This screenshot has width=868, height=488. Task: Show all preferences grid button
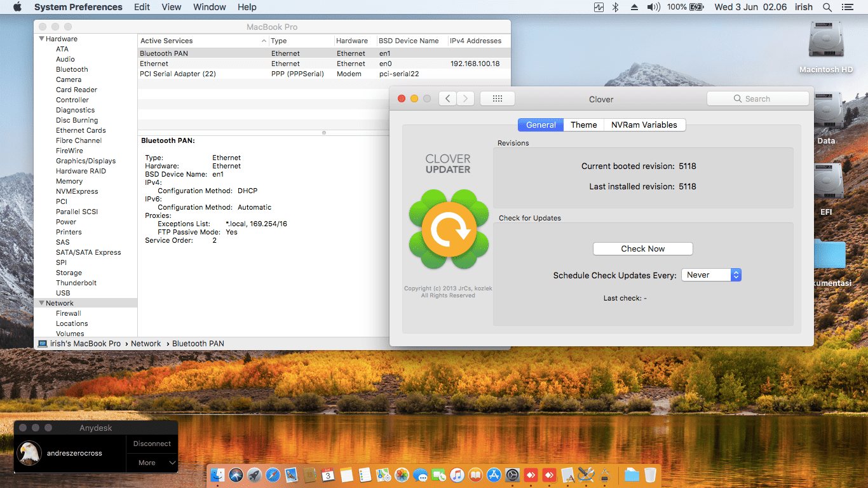pyautogui.click(x=498, y=98)
